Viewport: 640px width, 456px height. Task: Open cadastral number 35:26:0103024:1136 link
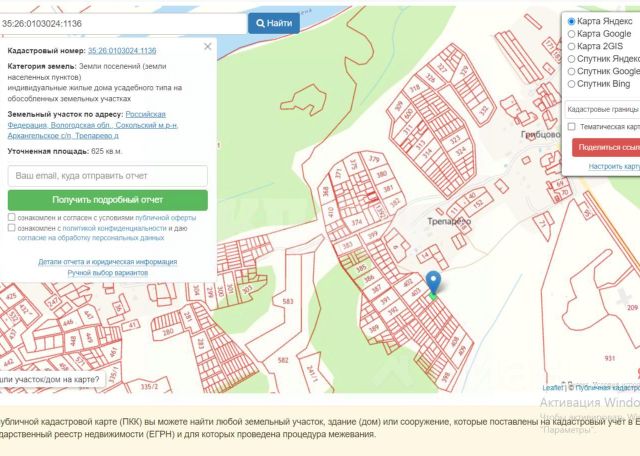tap(122, 51)
